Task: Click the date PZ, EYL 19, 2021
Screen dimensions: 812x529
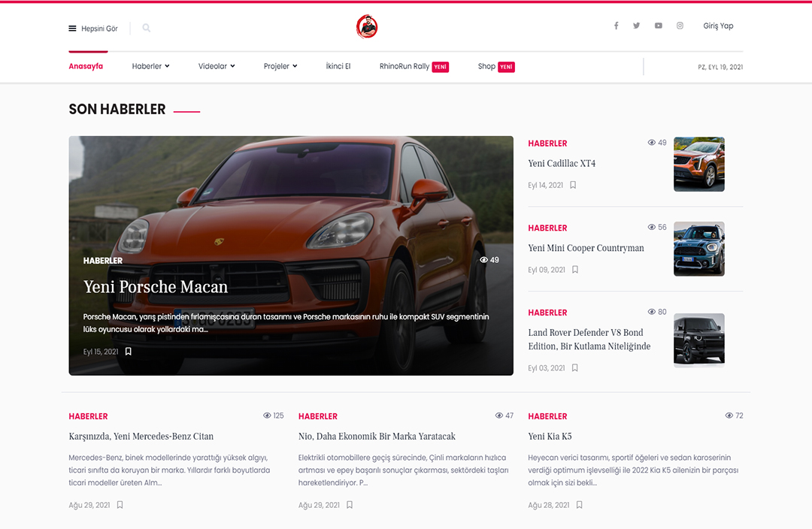Action: coord(720,67)
